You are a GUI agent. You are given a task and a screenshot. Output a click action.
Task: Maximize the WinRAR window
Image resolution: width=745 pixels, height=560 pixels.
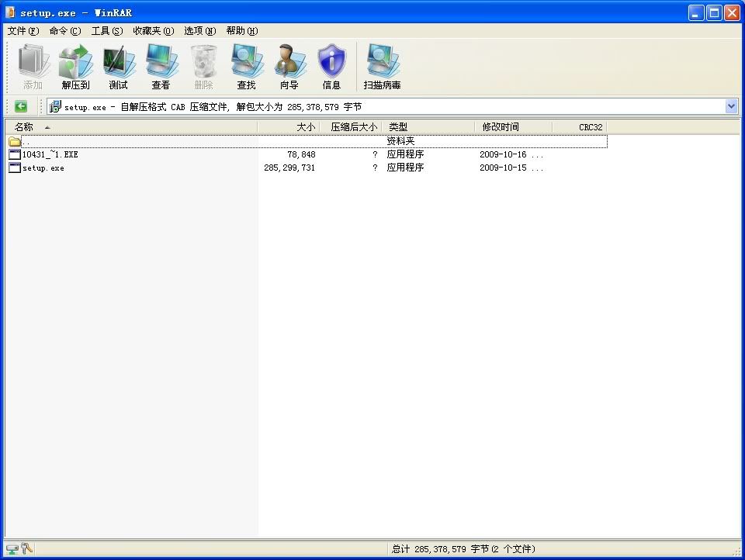pos(714,12)
